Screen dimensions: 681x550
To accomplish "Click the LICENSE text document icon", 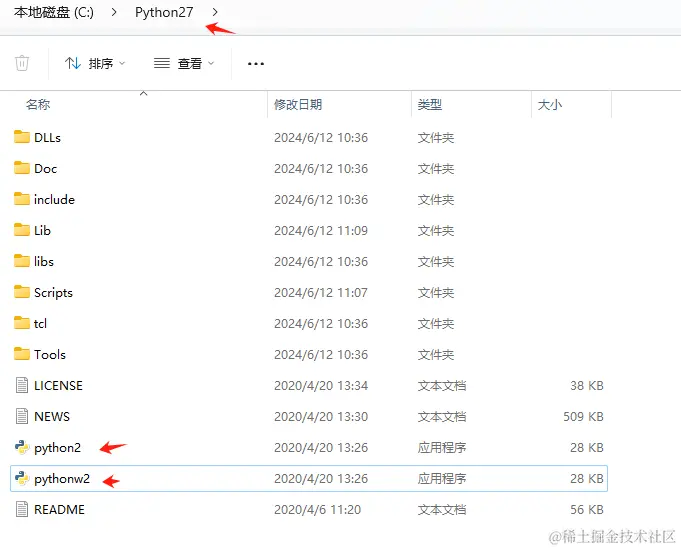I will pos(22,385).
